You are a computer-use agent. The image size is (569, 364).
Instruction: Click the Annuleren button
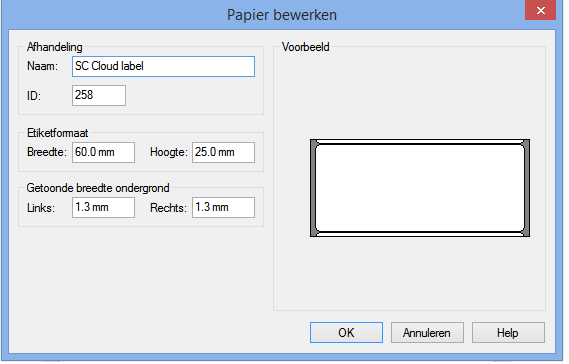point(427,333)
